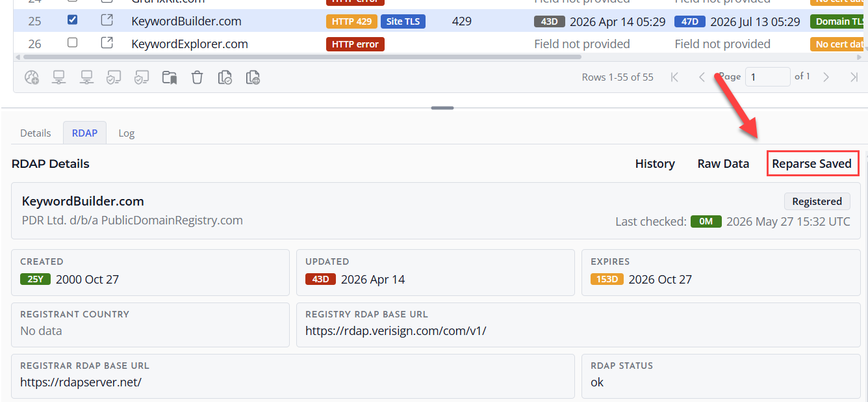Click the 2026 Apr 14 updated date

(x=373, y=279)
